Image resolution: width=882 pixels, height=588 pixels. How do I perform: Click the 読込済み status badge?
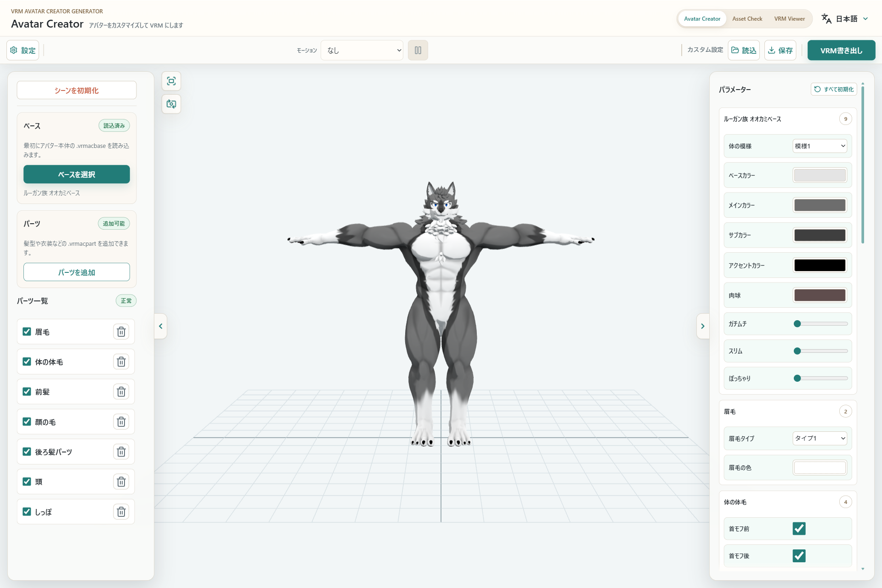click(x=114, y=125)
